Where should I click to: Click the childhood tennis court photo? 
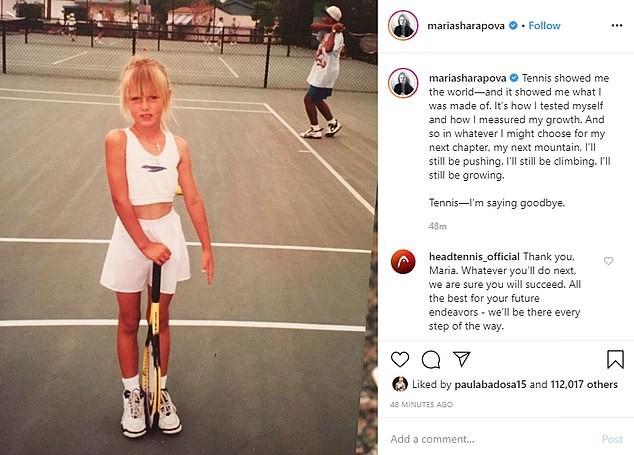point(188,227)
